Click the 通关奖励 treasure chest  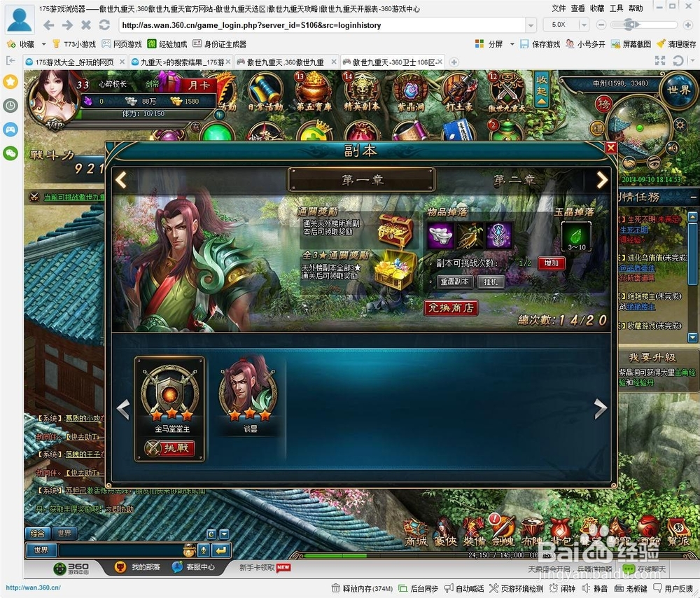click(395, 230)
